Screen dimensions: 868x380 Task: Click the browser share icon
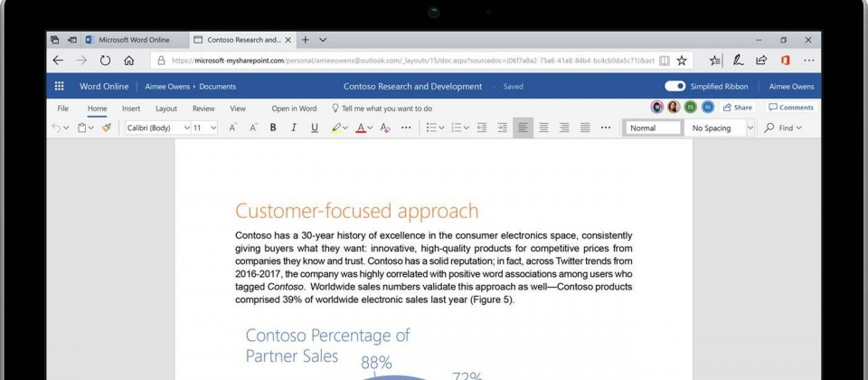761,61
